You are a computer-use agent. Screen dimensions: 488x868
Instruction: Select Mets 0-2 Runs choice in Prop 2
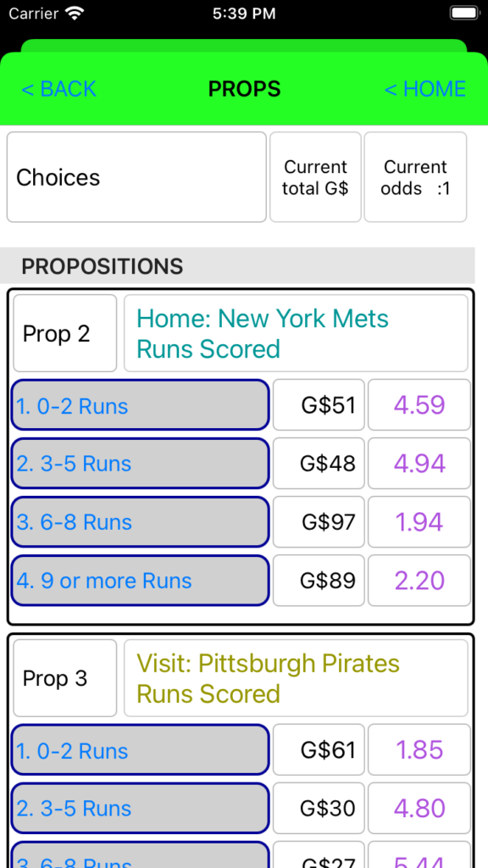tap(140, 404)
